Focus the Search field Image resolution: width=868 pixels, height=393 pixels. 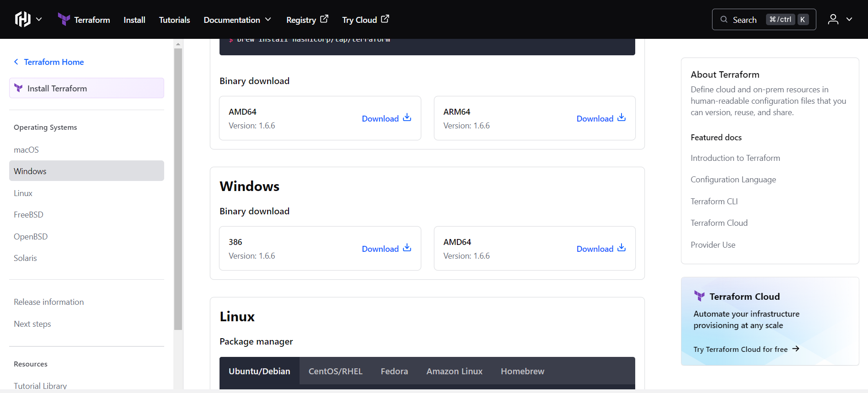(764, 19)
